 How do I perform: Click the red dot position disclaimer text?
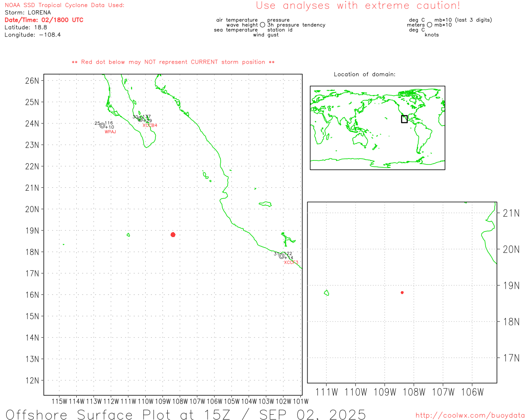[173, 62]
